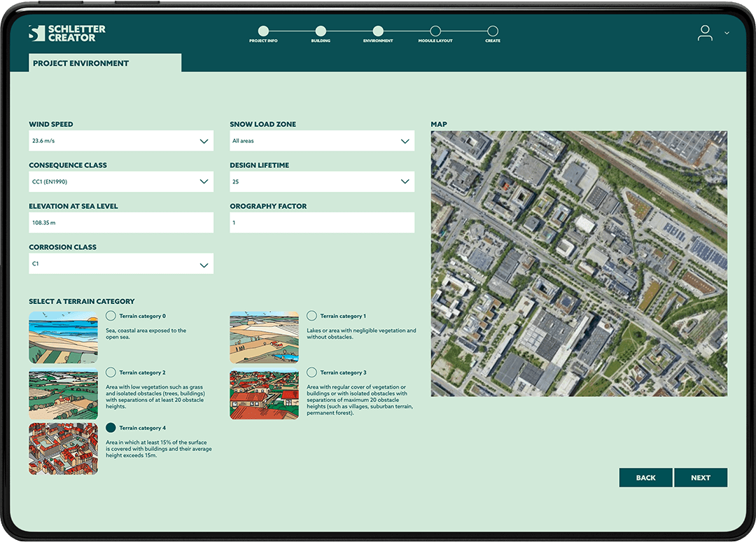Choose Terrain category 1 radio button
This screenshot has height=542, width=756.
pyautogui.click(x=311, y=316)
